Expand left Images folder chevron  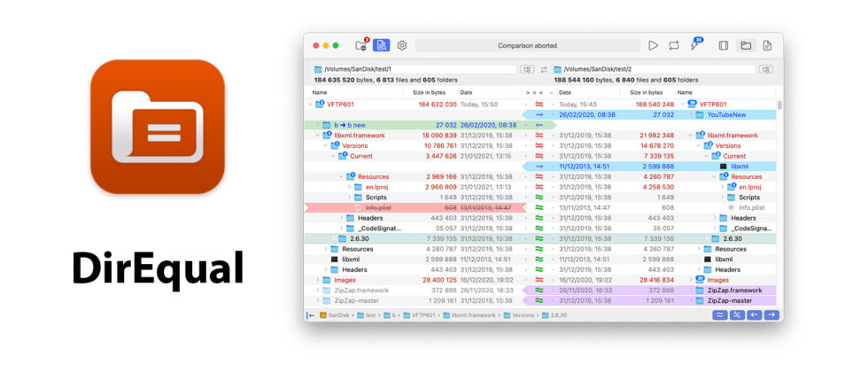318,280
